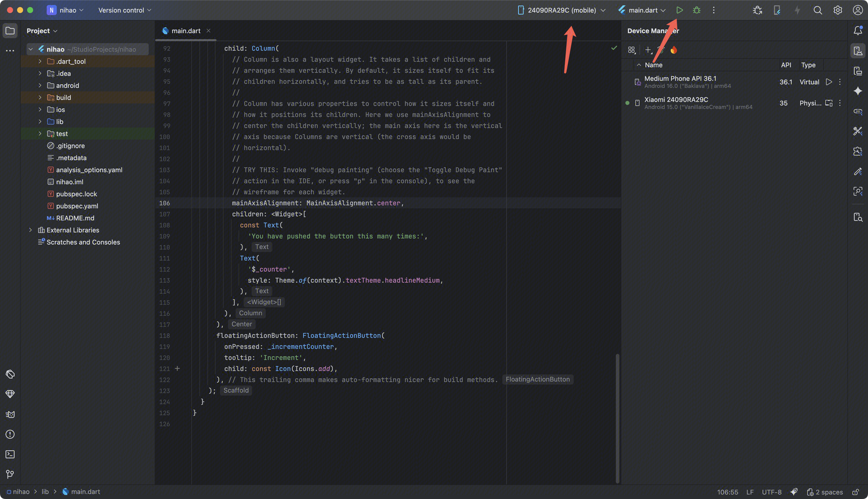Click the Search Everywhere magnifier icon
This screenshot has height=499, width=868.
coord(818,10)
